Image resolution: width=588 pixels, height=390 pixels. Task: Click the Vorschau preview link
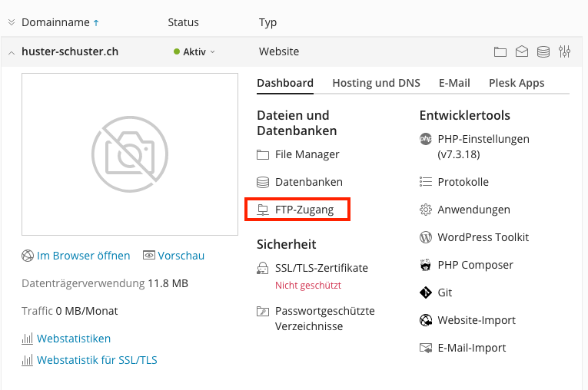(x=181, y=256)
